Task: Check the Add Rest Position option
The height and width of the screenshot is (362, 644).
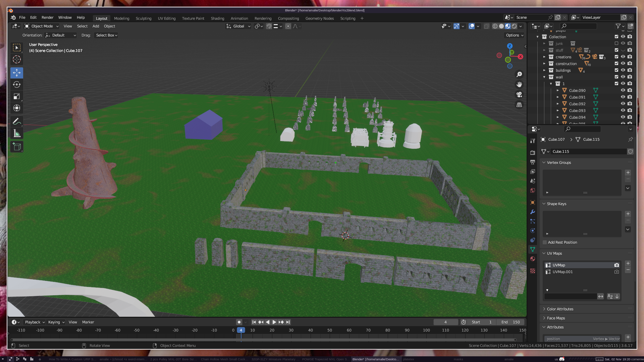Action: coord(545,242)
